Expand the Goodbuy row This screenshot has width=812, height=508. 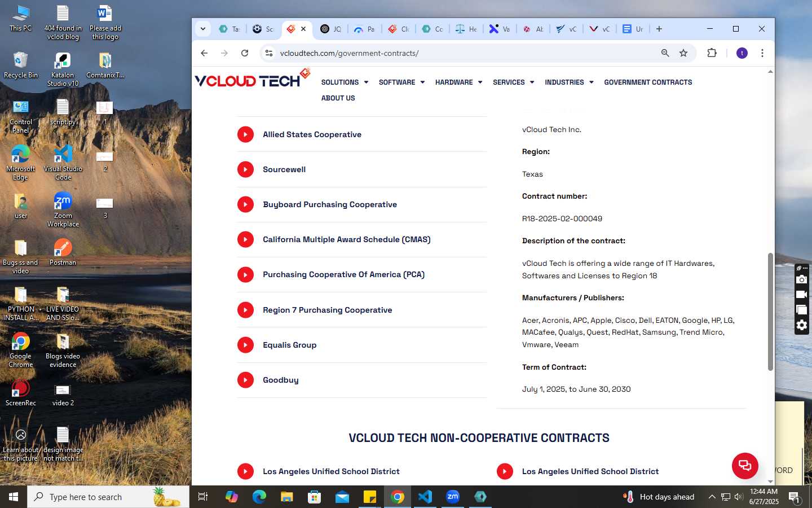pos(361,380)
